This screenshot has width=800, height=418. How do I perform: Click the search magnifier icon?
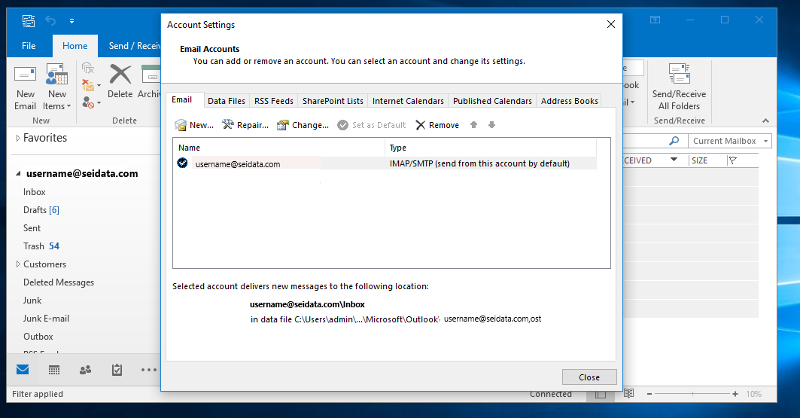coord(674,141)
